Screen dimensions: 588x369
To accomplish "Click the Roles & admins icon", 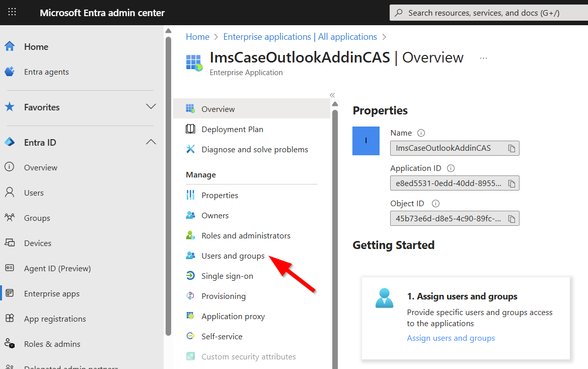I will 10,343.
